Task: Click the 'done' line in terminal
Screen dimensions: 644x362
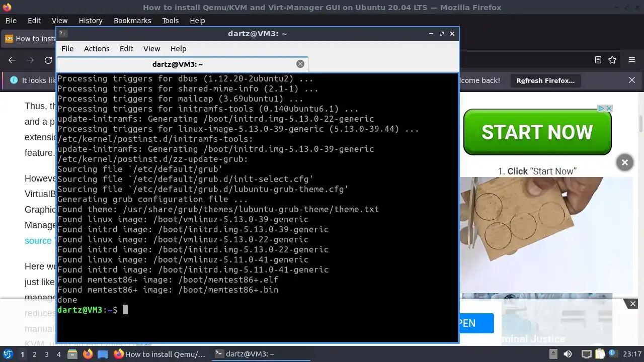Action: 67,300
